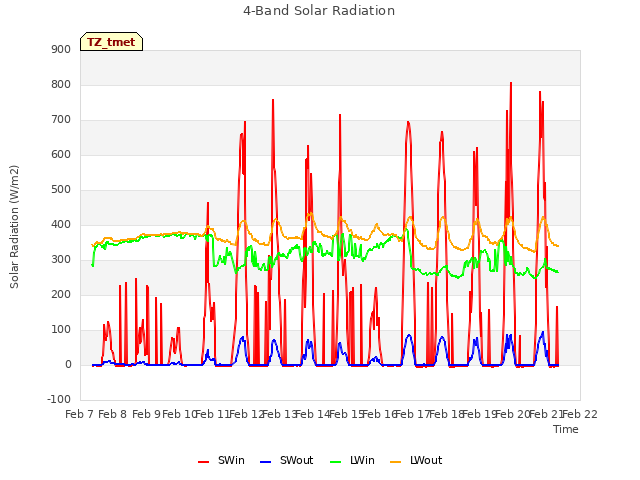Click the 800 y-axis tick label
Screen dimensions: 640x480
click(61, 84)
